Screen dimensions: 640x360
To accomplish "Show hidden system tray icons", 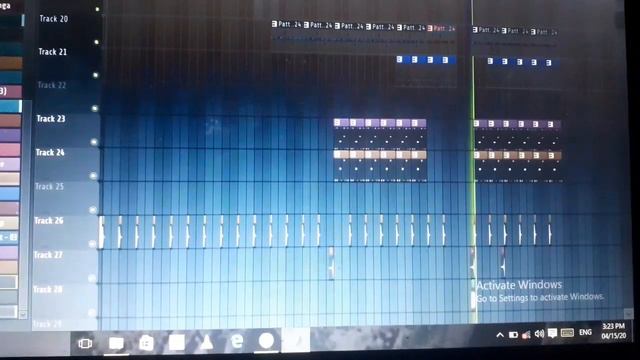I will 500,335.
